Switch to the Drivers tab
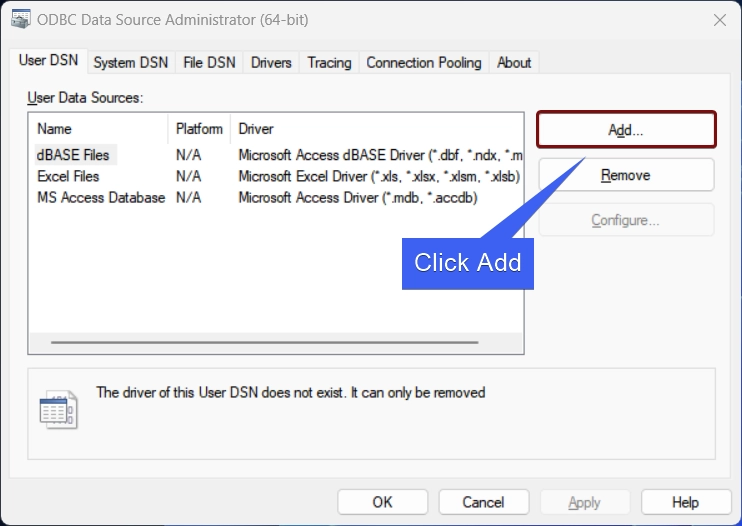Screen dimensions: 742x526 (x=271, y=62)
